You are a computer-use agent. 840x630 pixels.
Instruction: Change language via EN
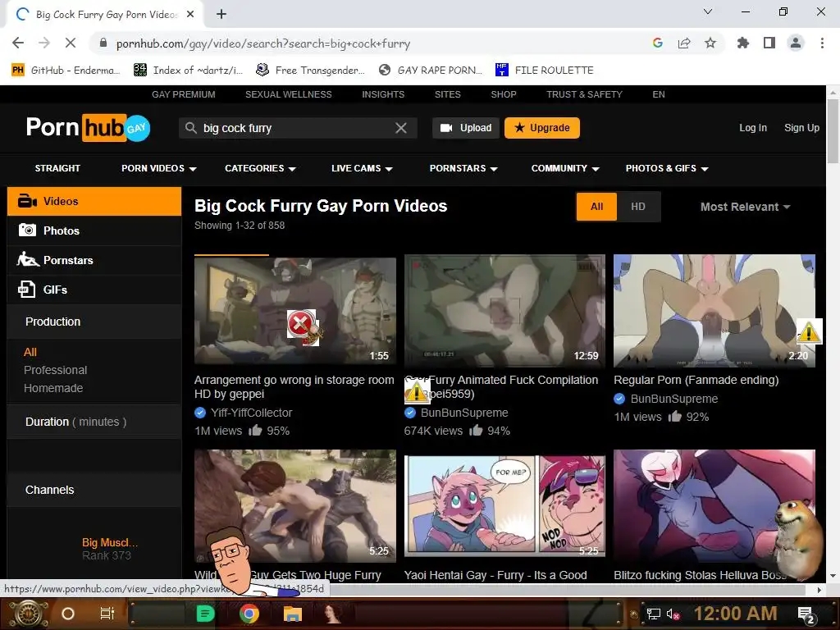coord(659,94)
